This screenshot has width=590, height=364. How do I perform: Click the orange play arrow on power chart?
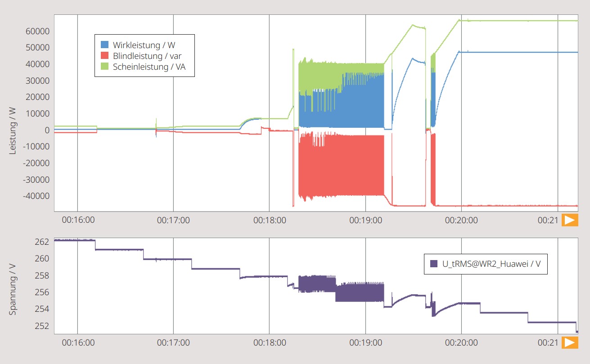click(570, 220)
